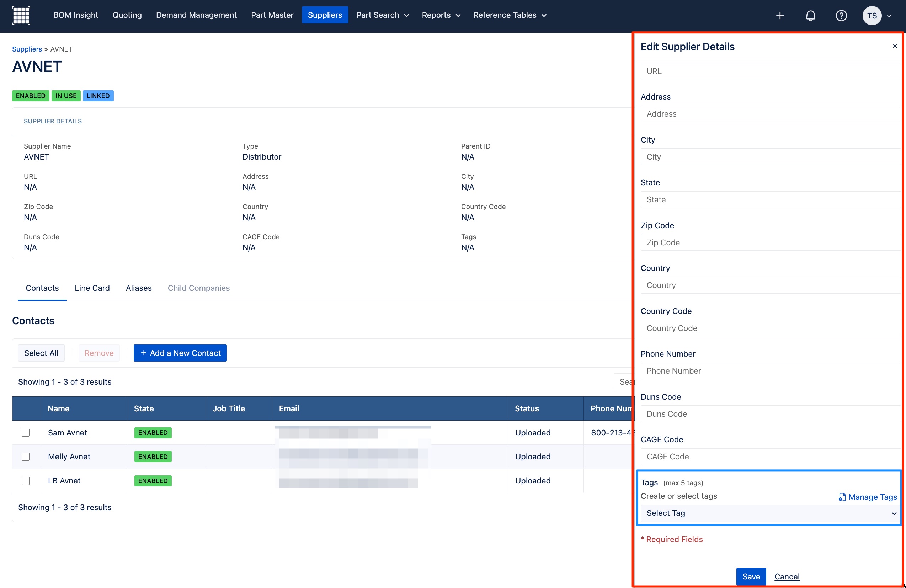Screen dimensions: 906x588
Task: Save the supplier details
Action: point(751,576)
